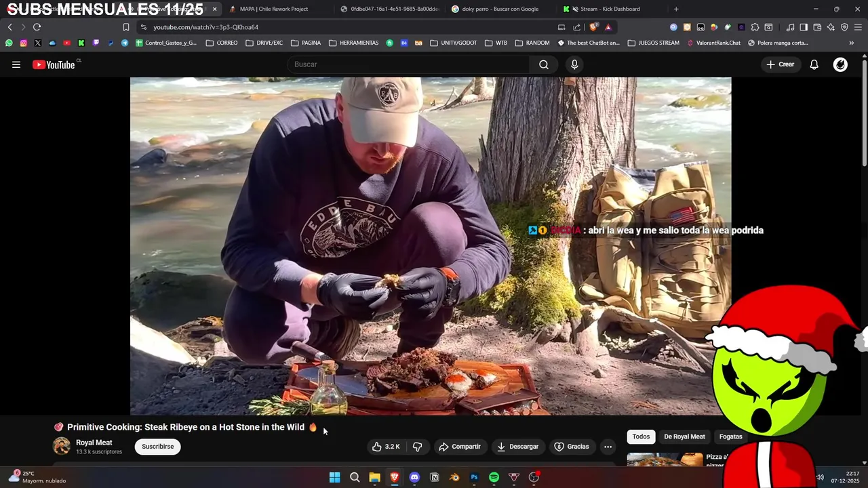Open the media control music note icon
Viewport: 868px width, 488px height.
coord(790,27)
